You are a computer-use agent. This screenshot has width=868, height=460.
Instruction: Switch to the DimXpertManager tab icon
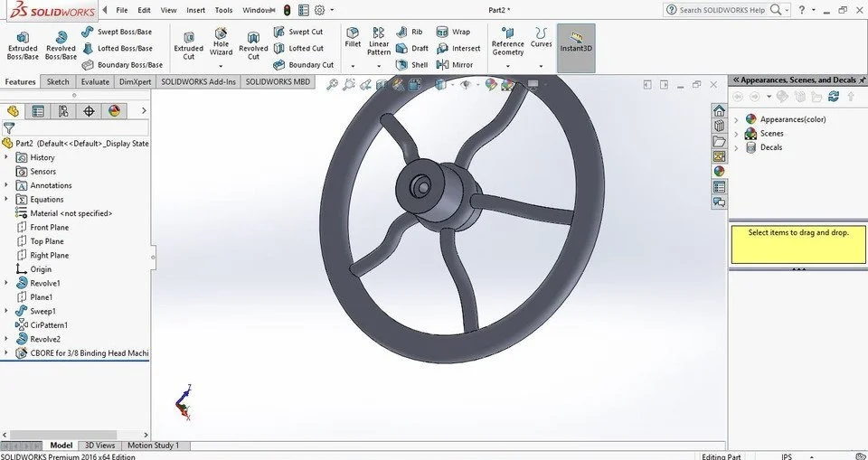(x=89, y=111)
